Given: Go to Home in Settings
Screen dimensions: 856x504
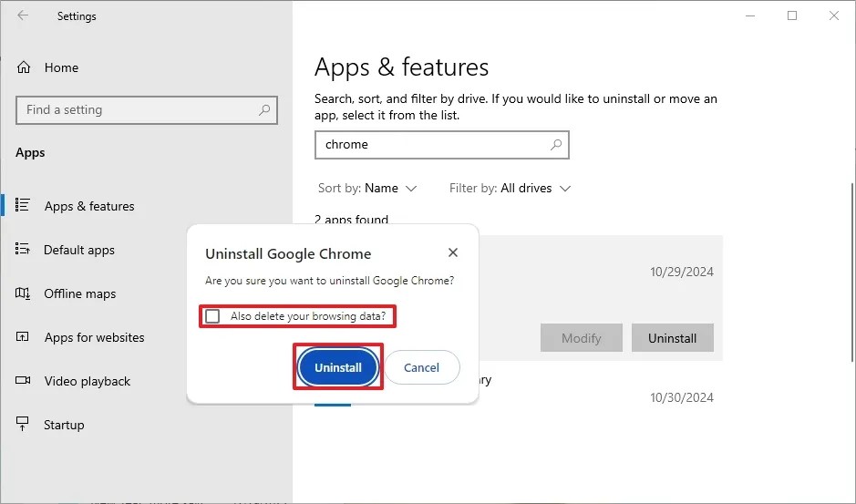Looking at the screenshot, I should point(61,67).
